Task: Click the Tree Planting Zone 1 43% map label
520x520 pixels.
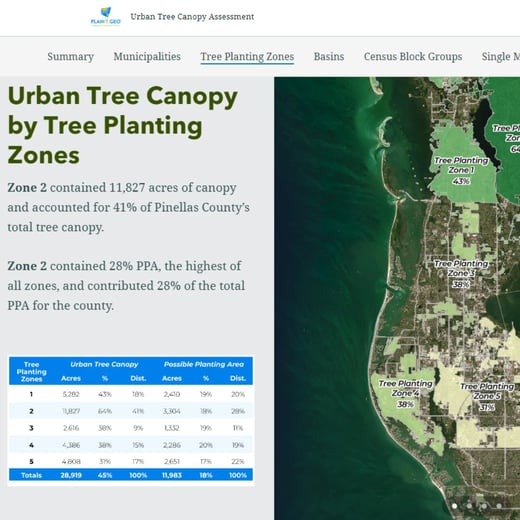Action: pyautogui.click(x=461, y=171)
